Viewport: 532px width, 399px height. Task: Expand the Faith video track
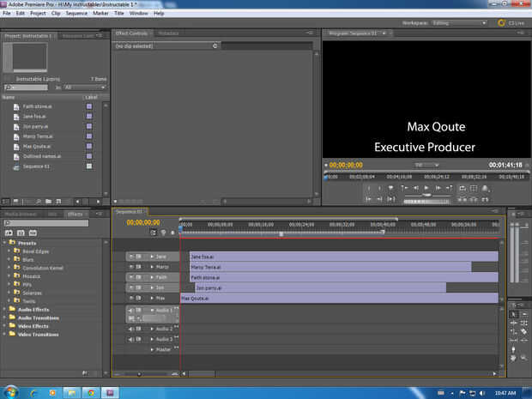(x=152, y=277)
